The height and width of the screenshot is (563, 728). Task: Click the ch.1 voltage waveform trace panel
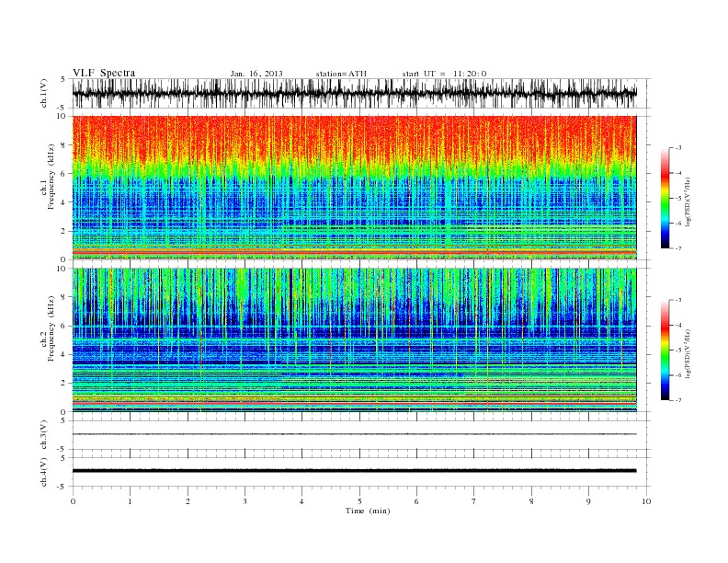361,93
